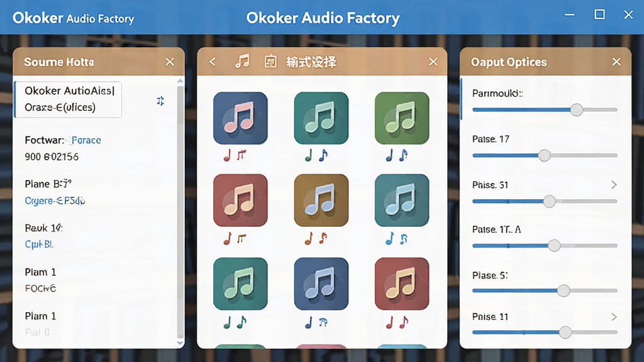
Task: Click small navy notes under bottom navy tile
Action: coord(316,322)
